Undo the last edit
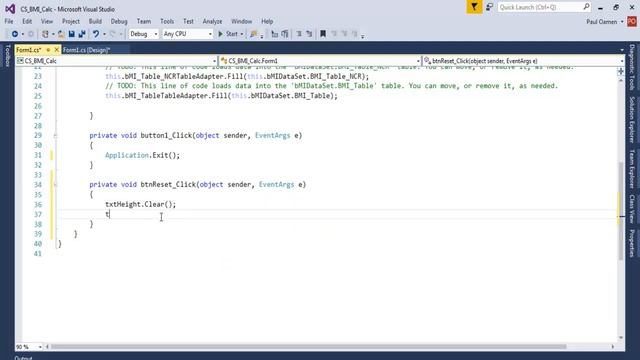The width and height of the screenshot is (640, 360). pyautogui.click(x=96, y=34)
